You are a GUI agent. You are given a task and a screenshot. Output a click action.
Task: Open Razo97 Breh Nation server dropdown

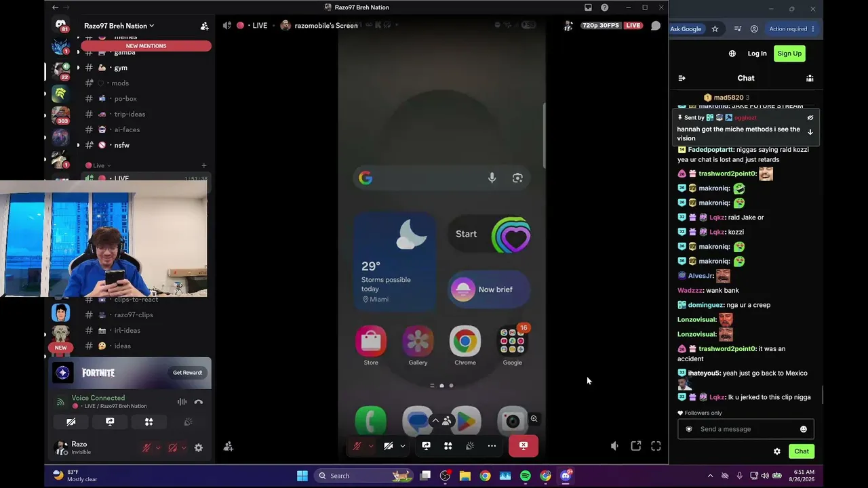click(x=119, y=26)
